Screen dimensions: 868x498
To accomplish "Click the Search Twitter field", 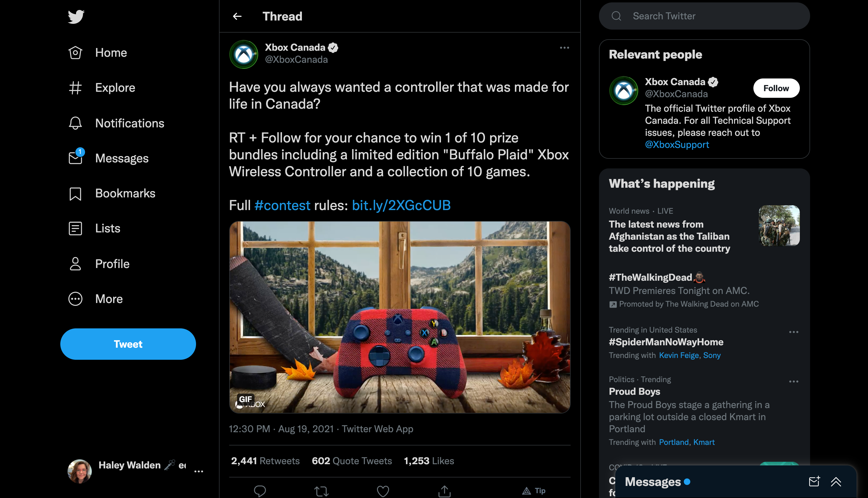I will pyautogui.click(x=704, y=16).
